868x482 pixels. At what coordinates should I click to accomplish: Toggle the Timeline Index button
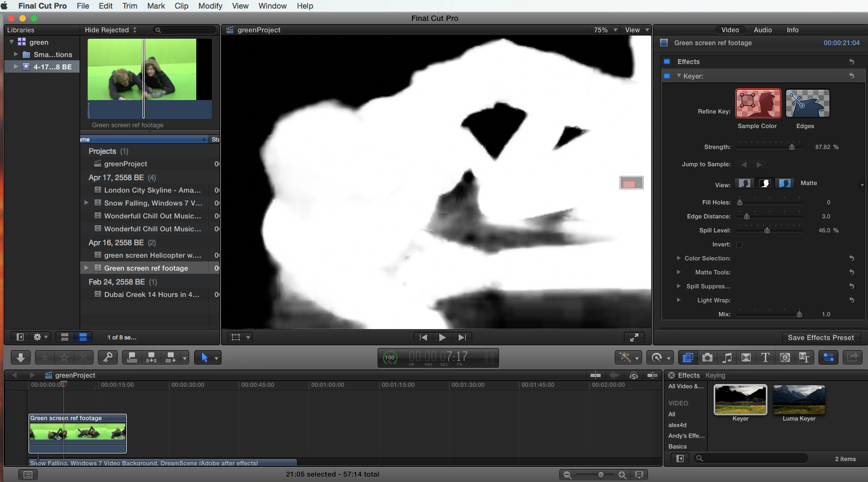(x=28, y=474)
